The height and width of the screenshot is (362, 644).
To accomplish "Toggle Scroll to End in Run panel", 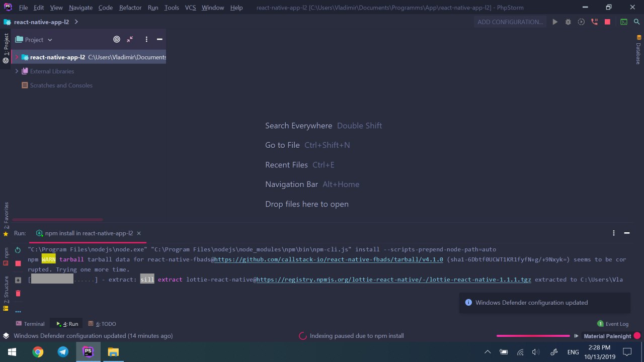I will click(x=18, y=280).
